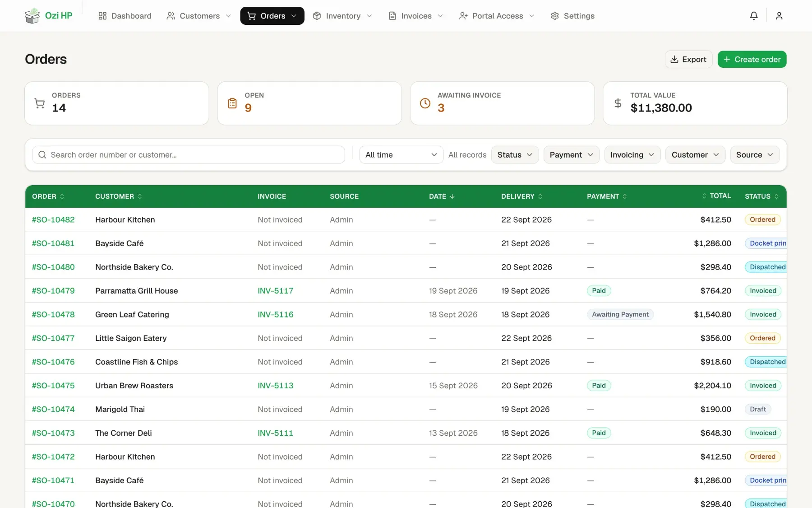Click the Awaiting Payment badge
Viewport: 812px width, 508px height.
pyautogui.click(x=620, y=314)
